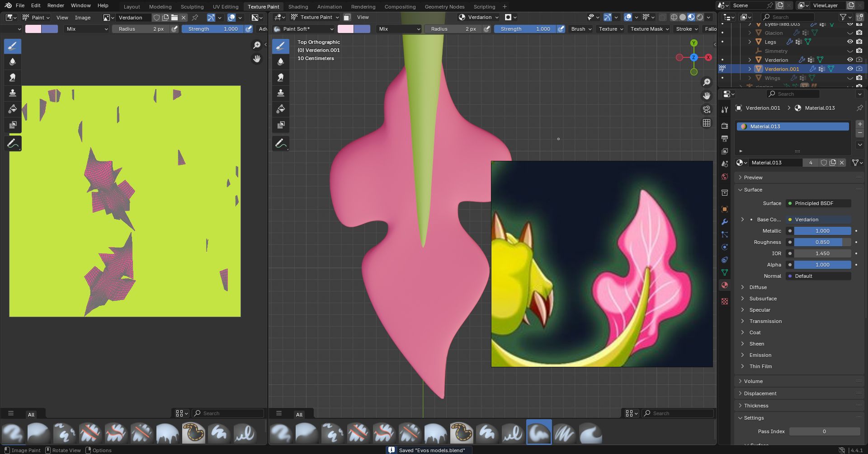Click the red X axis on the navigation gizmo
Viewport: 868px width, 454px height.
coord(708,57)
